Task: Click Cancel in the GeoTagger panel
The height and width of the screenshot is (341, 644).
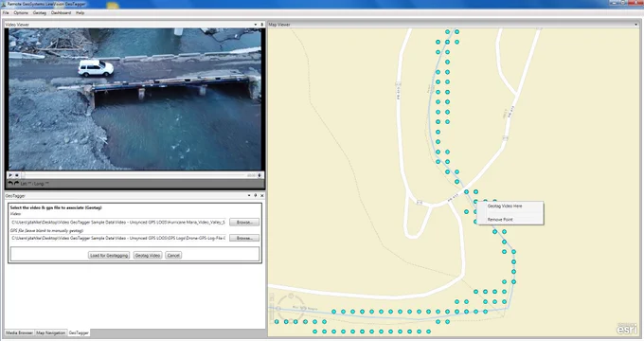Action: 173,255
